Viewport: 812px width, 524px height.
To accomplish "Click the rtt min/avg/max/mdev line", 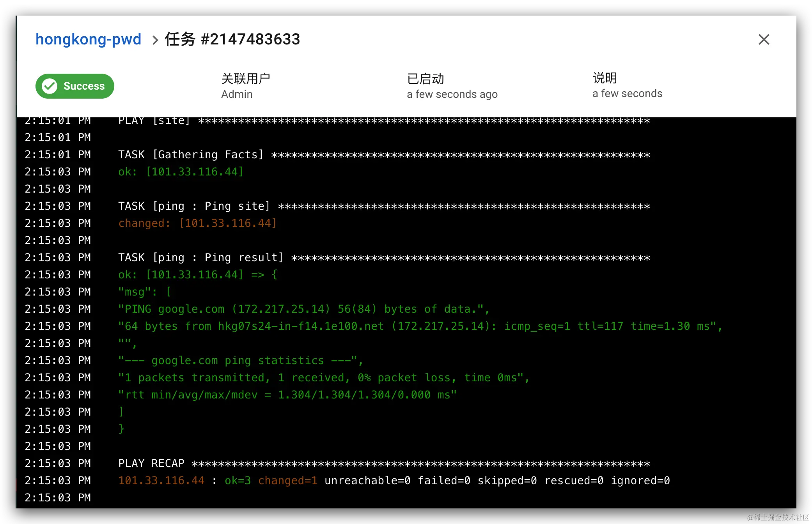I will click(287, 395).
